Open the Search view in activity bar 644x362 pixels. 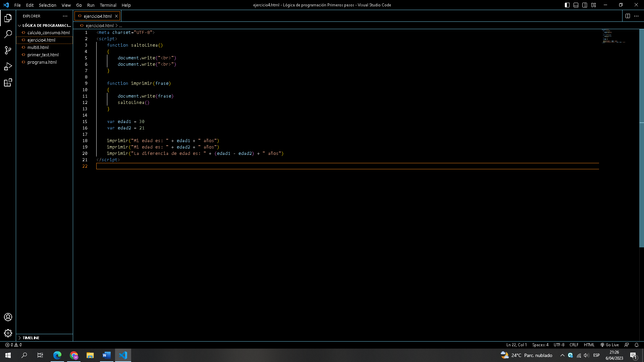point(8,34)
